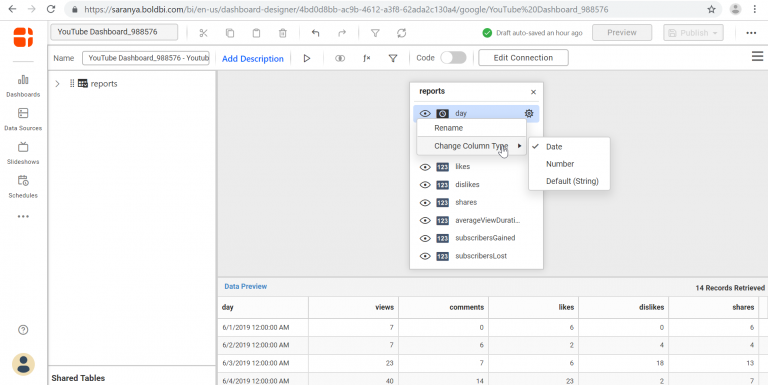Screen dimensions: 768x385
Task: Click the browser address bar
Action: [392, 9]
